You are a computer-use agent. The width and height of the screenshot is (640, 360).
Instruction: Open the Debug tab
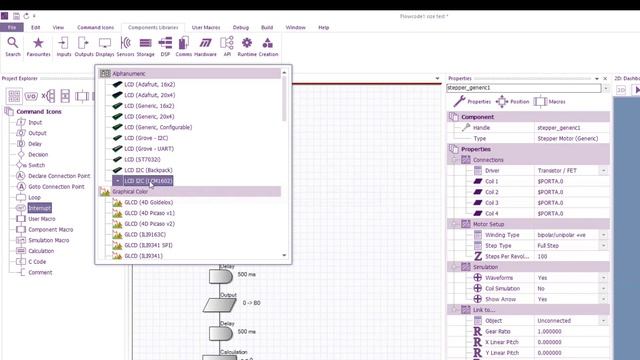[241, 27]
